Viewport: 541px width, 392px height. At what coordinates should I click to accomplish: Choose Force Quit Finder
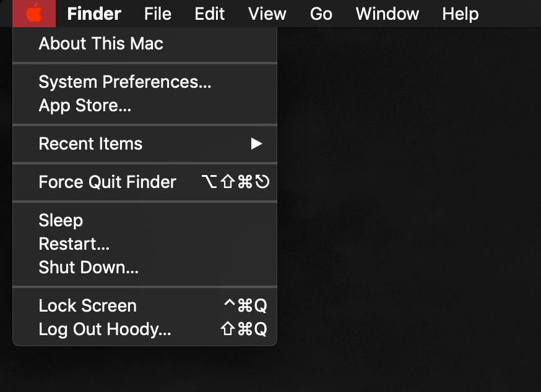[x=145, y=182]
